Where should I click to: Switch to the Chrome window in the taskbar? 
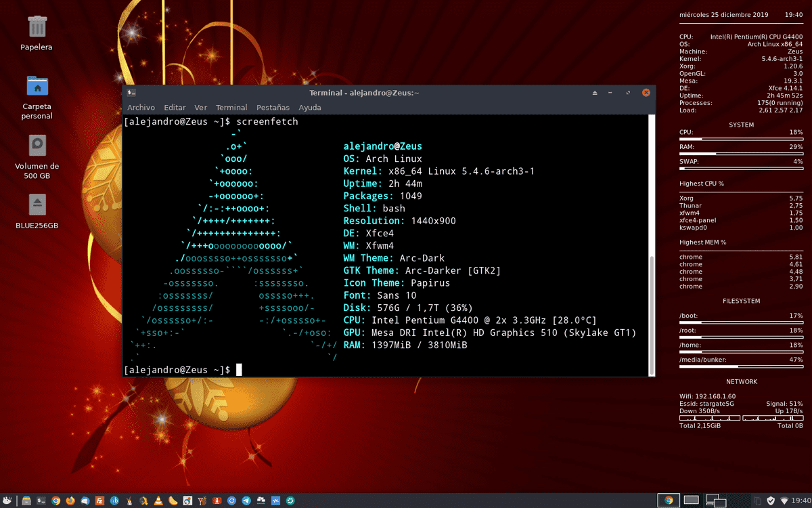(669, 501)
